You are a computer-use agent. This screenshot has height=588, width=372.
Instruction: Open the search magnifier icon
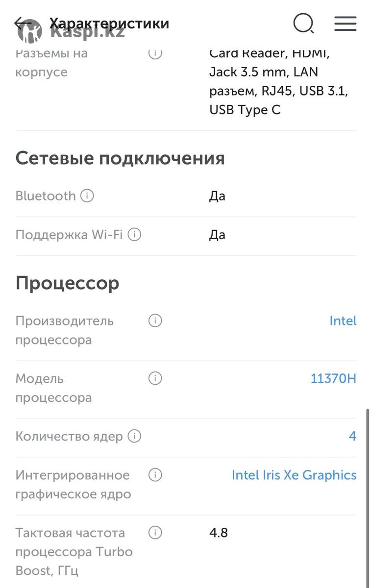point(303,23)
